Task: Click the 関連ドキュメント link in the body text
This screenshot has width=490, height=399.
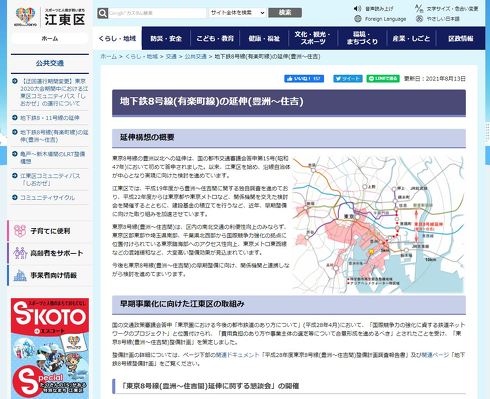Action: coord(237,355)
